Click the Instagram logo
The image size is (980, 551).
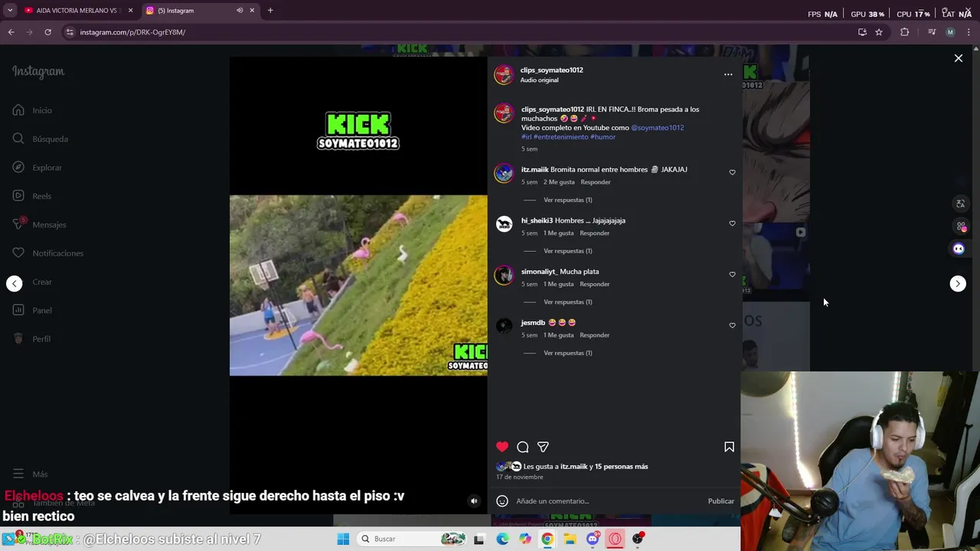[38, 71]
